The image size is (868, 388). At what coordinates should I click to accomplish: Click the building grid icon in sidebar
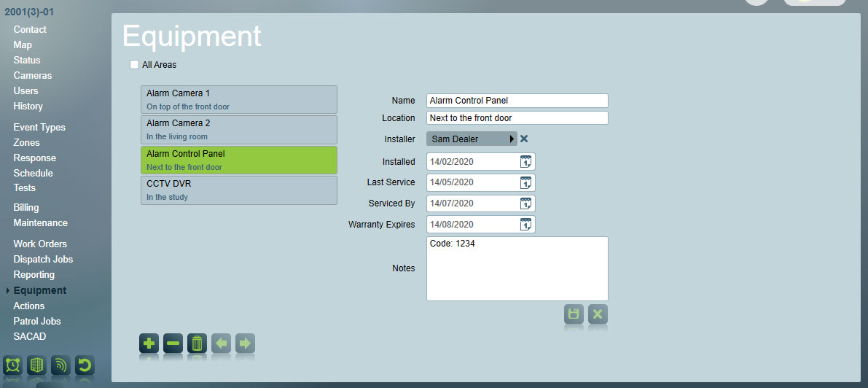coord(36,365)
